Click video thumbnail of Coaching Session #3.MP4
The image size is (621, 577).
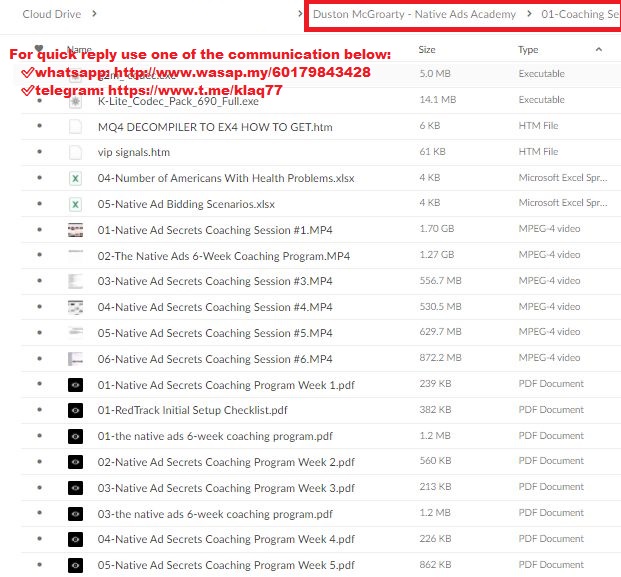click(x=75, y=281)
